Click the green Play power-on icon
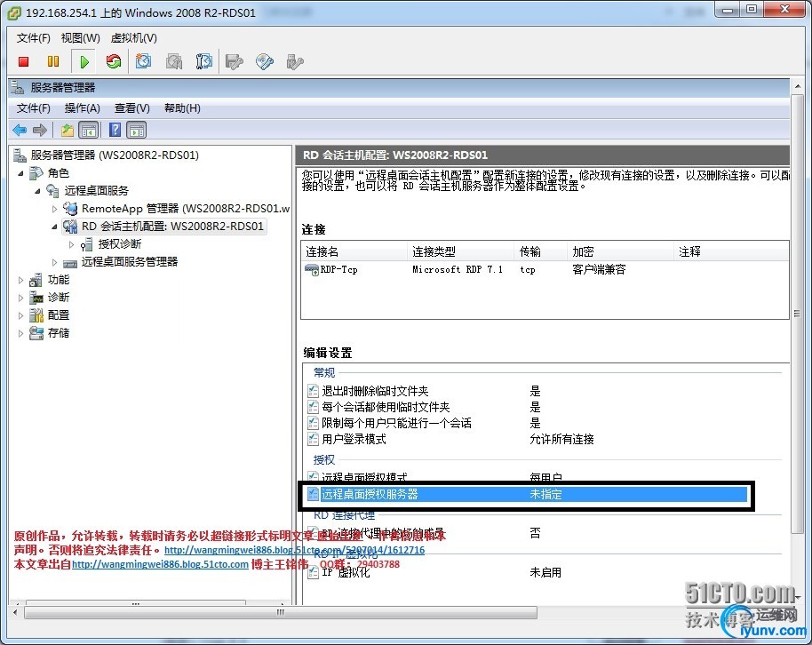 pos(84,61)
